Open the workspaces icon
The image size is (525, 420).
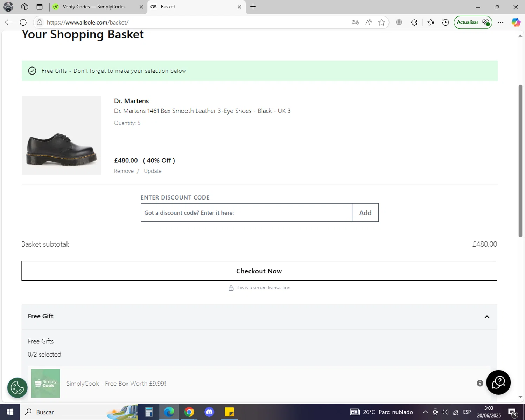[x=24, y=7]
